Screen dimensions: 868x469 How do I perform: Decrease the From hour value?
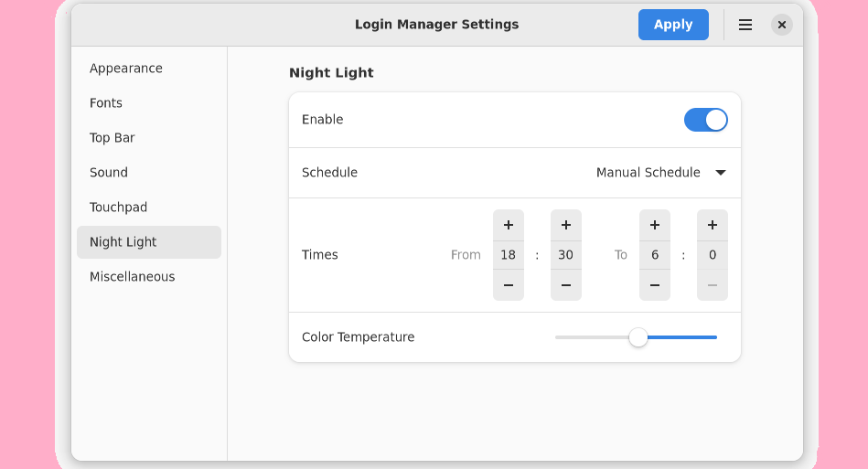point(508,285)
